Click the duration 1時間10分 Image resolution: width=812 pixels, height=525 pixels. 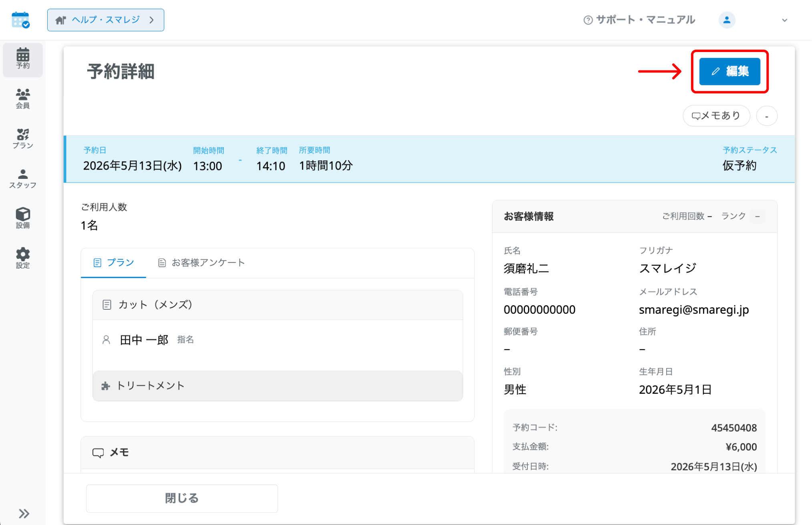tap(326, 166)
